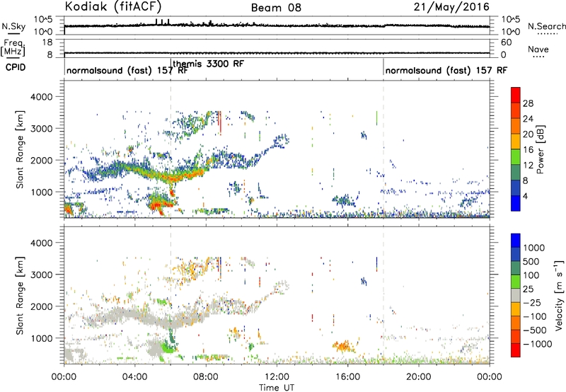Click the '12:00' time axis tick label

(x=277, y=377)
